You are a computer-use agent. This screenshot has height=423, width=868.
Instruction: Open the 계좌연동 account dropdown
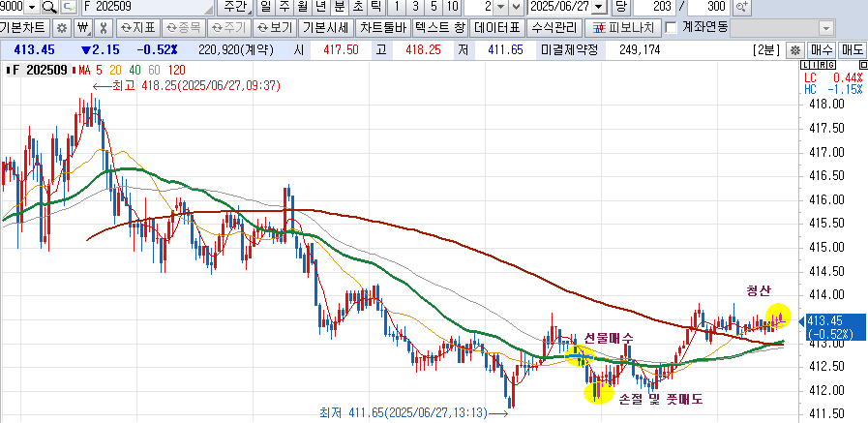826,28
